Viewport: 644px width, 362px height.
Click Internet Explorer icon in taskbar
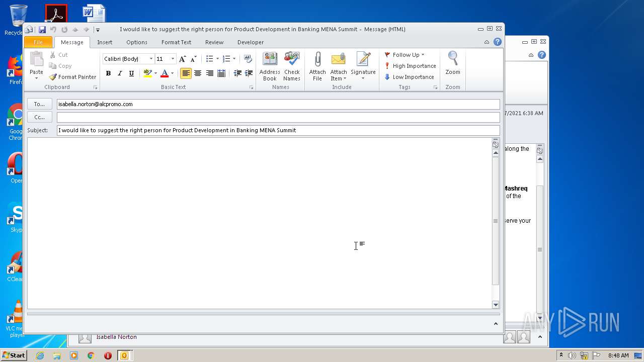coord(40,355)
